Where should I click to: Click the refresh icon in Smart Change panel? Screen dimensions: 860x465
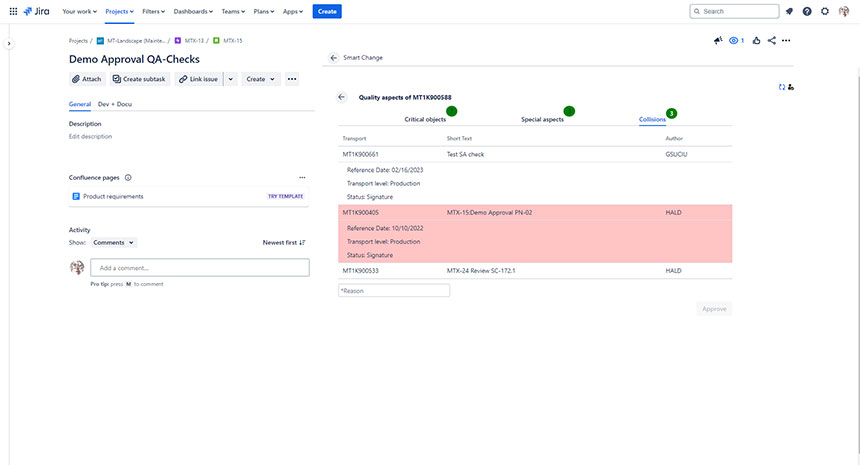[782, 87]
